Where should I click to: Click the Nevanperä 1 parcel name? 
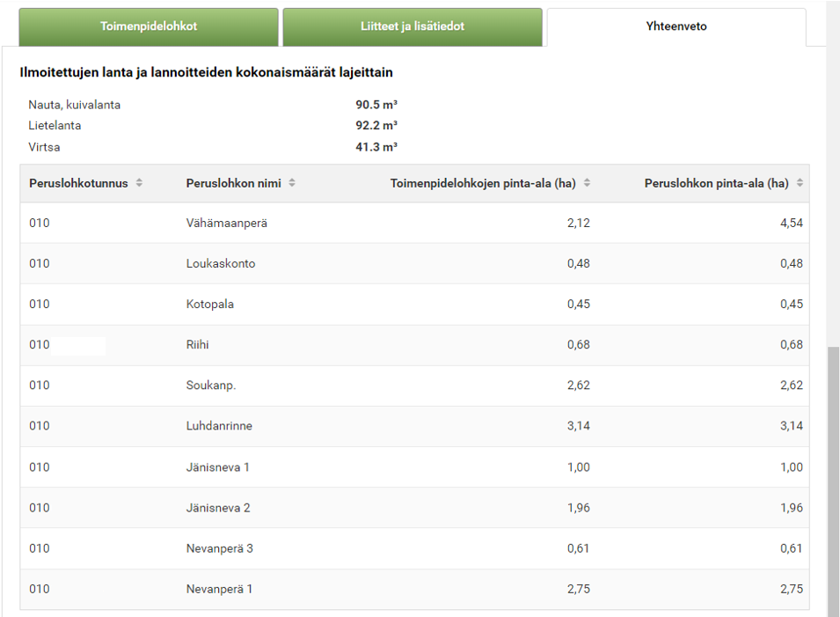click(x=219, y=588)
